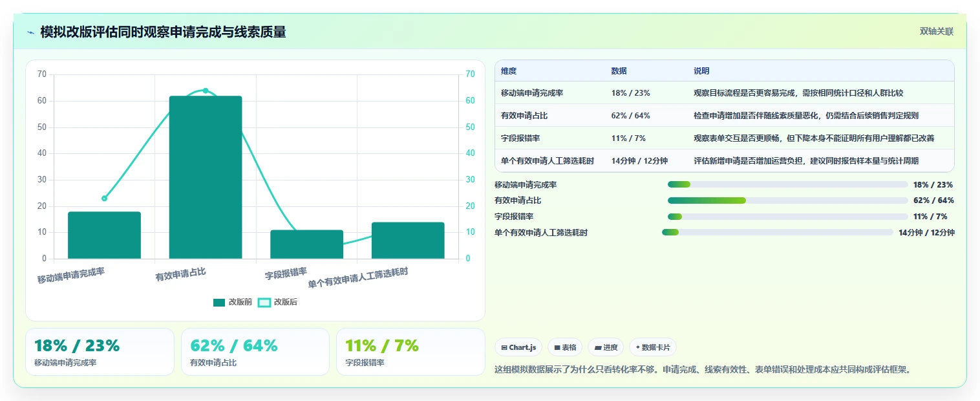
Task: Click the 说明 column header
Action: (701, 71)
